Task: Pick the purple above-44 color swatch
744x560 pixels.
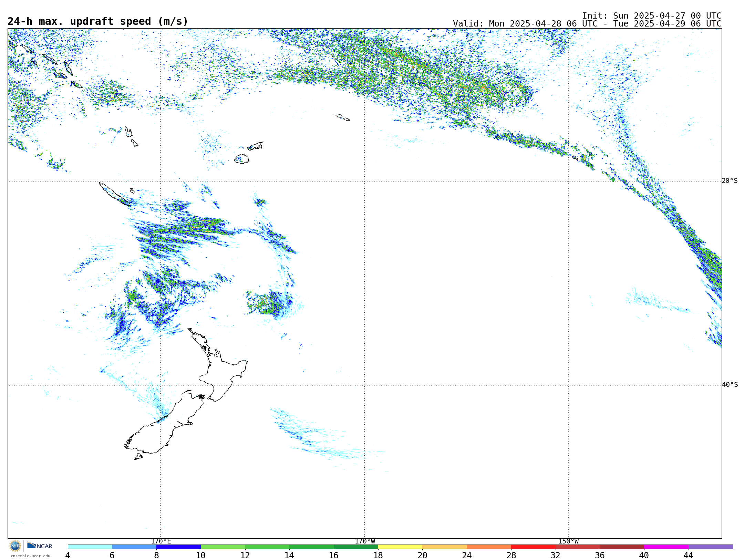Action: coord(711,547)
